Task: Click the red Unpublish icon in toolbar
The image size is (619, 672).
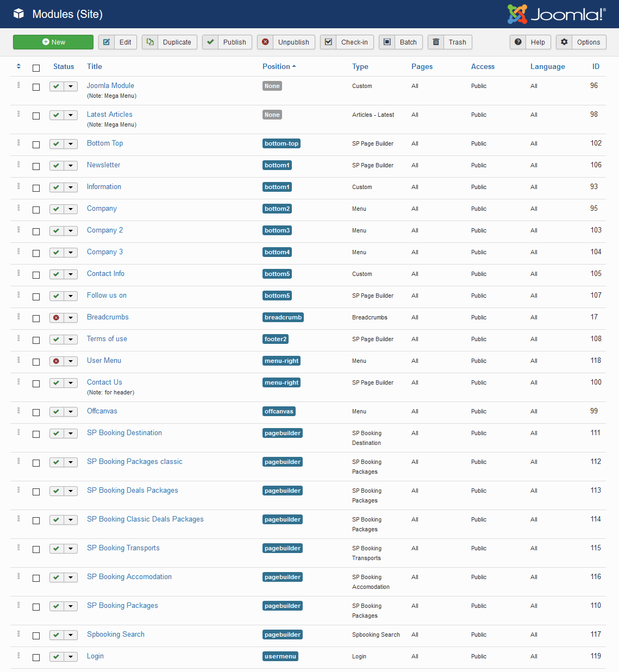Action: (265, 42)
